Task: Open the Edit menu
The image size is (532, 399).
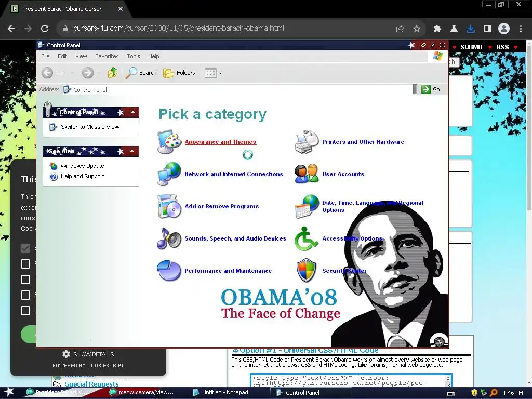Action: coord(62,56)
